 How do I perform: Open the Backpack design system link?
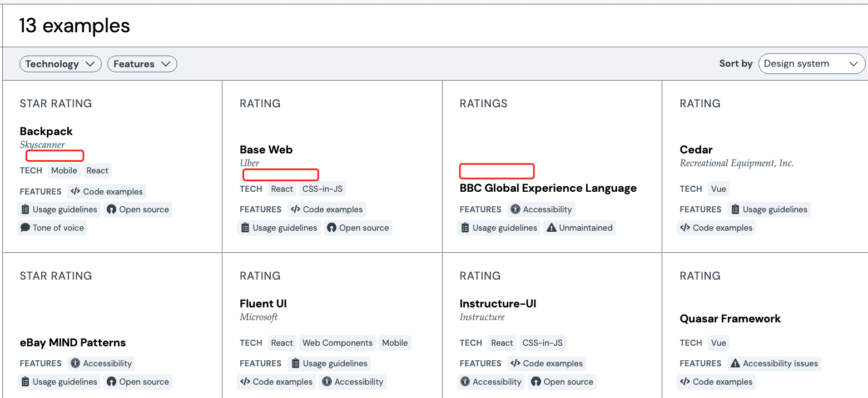coord(46,131)
